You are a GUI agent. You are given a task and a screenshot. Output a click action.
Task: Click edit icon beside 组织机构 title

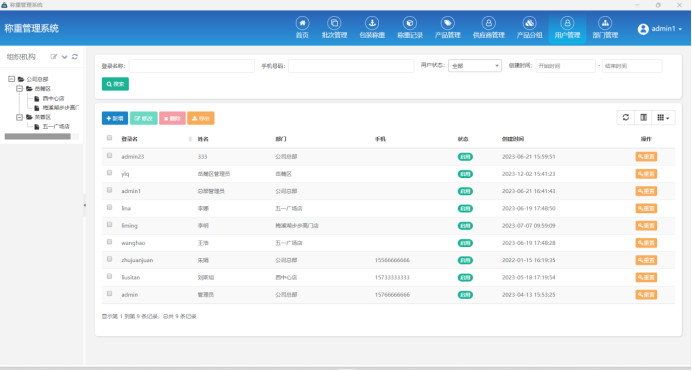coord(54,57)
